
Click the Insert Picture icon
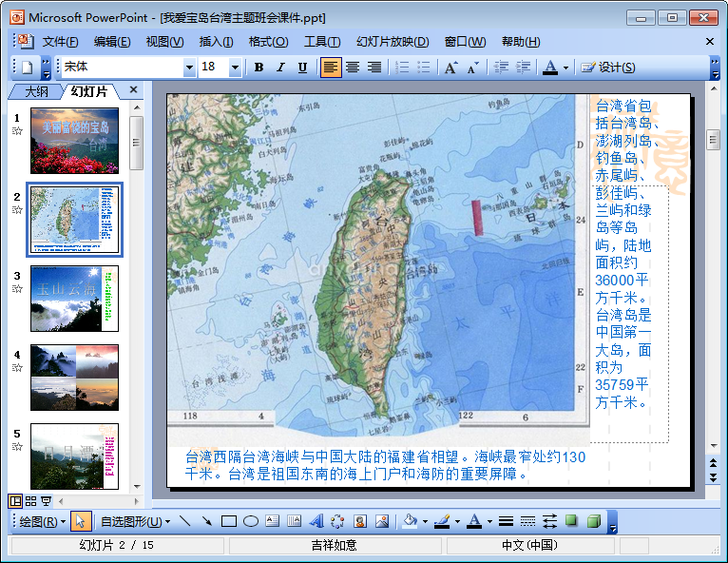[382, 521]
